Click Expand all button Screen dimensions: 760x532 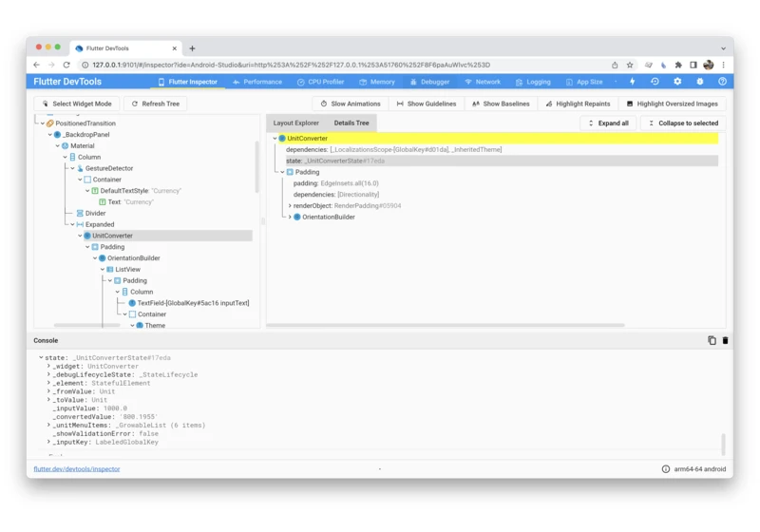point(608,123)
